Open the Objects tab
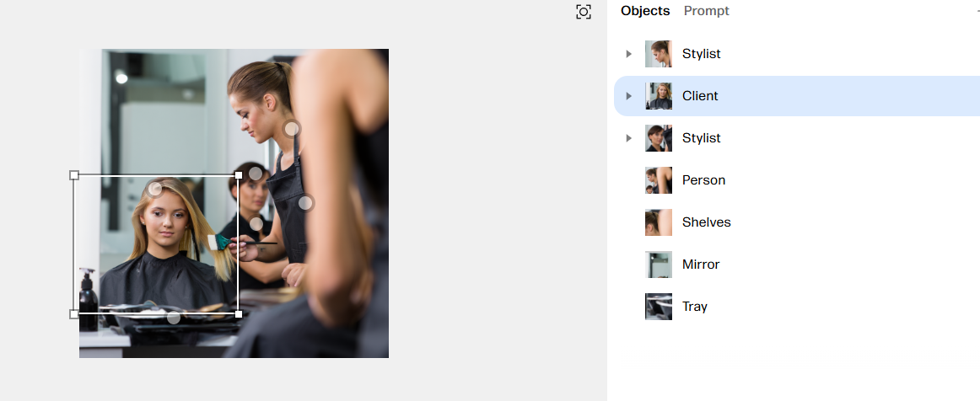Viewport: 980px width, 401px height. 645,11
